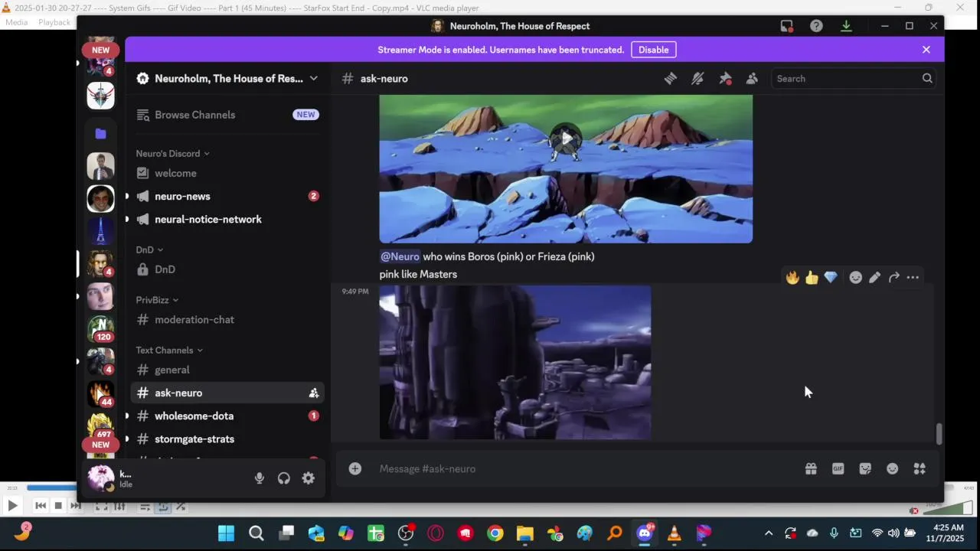Open the GIF picker
The height and width of the screenshot is (551, 980).
[x=838, y=469]
